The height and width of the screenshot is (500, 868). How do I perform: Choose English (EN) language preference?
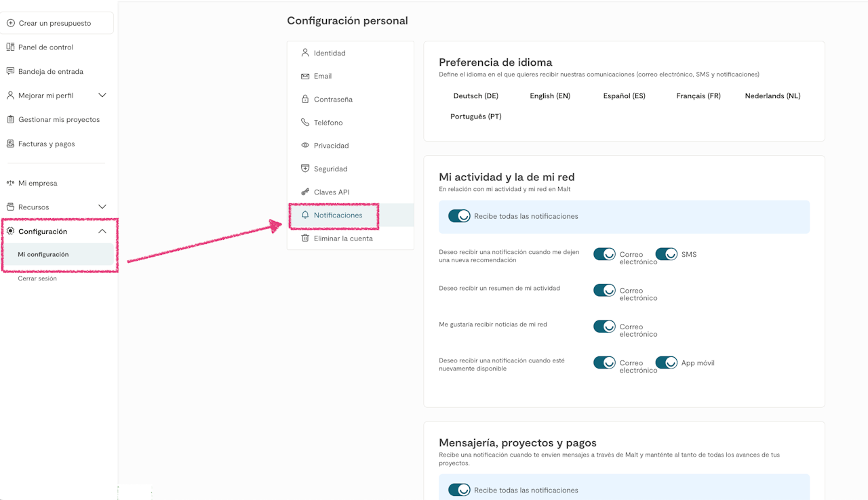(550, 96)
